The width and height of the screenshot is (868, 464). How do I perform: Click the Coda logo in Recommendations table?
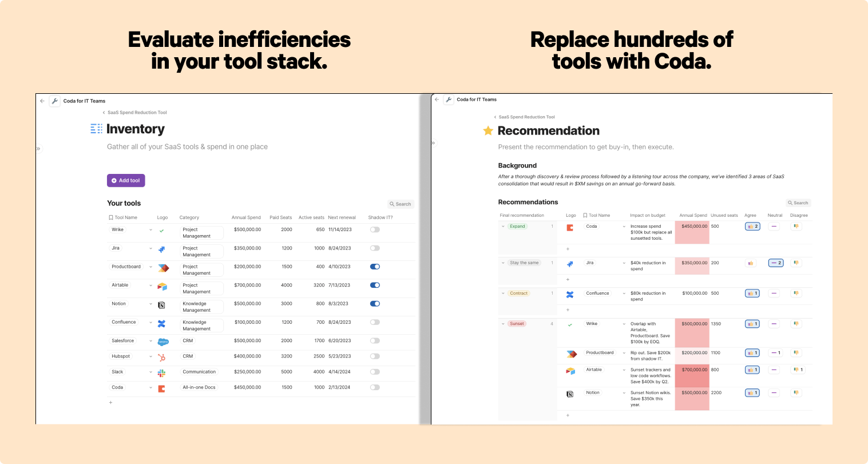tap(570, 228)
